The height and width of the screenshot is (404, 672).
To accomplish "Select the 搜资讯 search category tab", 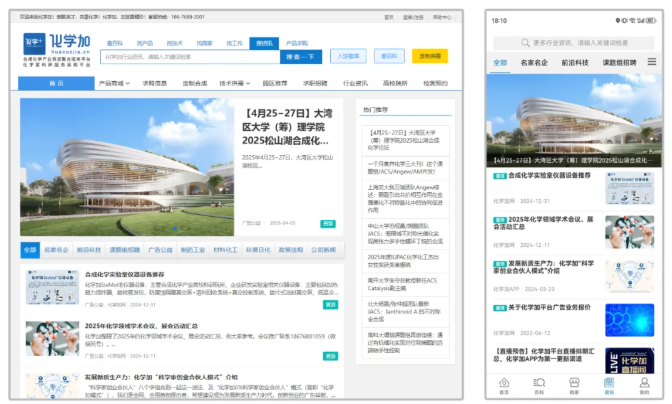I will pyautogui.click(x=264, y=43).
